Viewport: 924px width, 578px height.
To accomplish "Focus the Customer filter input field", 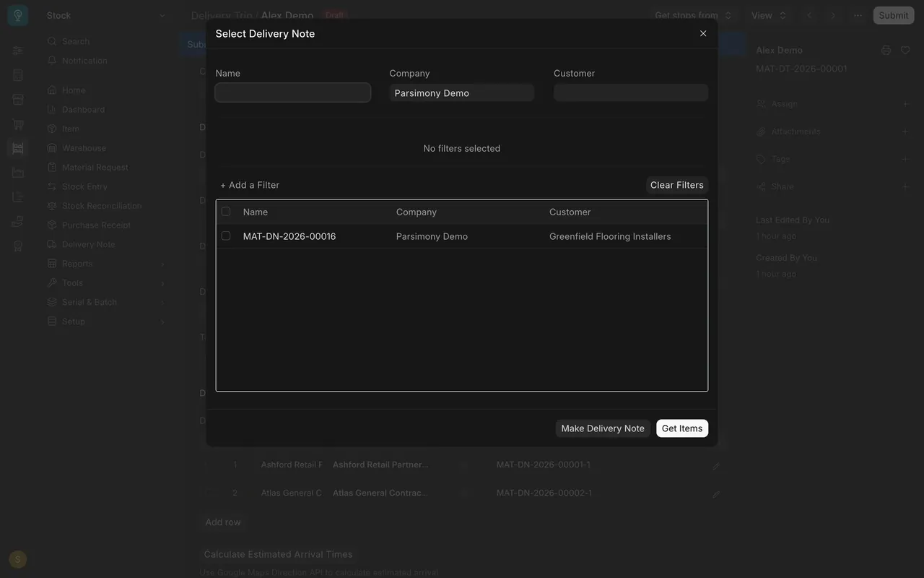I will [631, 92].
